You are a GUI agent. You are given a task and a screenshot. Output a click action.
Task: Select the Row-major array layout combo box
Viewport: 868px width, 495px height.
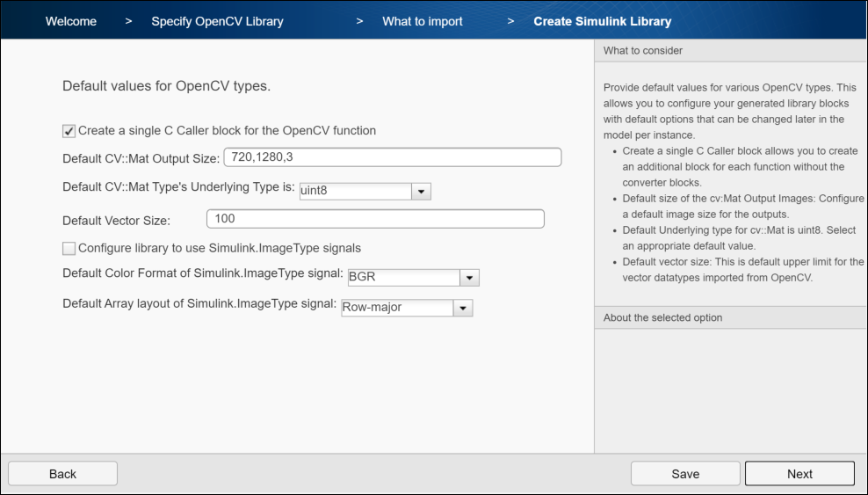tap(407, 308)
